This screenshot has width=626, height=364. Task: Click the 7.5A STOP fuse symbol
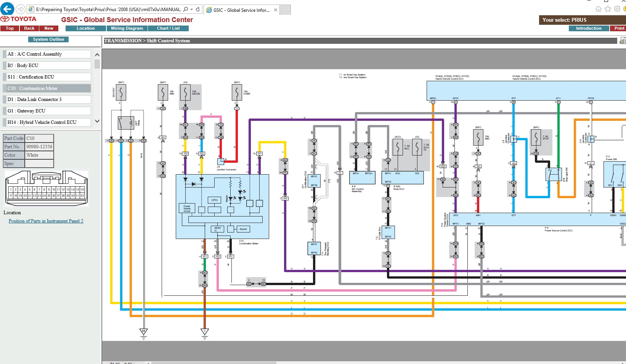pos(536,137)
